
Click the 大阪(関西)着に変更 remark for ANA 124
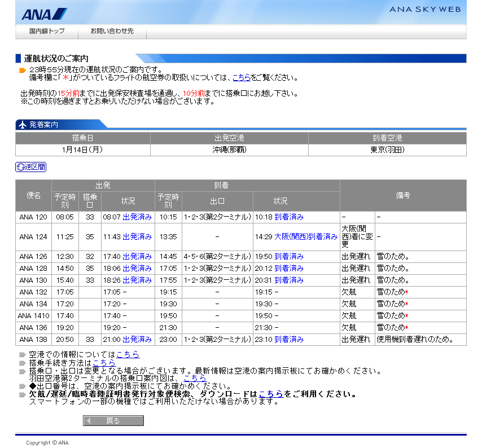pos(357,236)
